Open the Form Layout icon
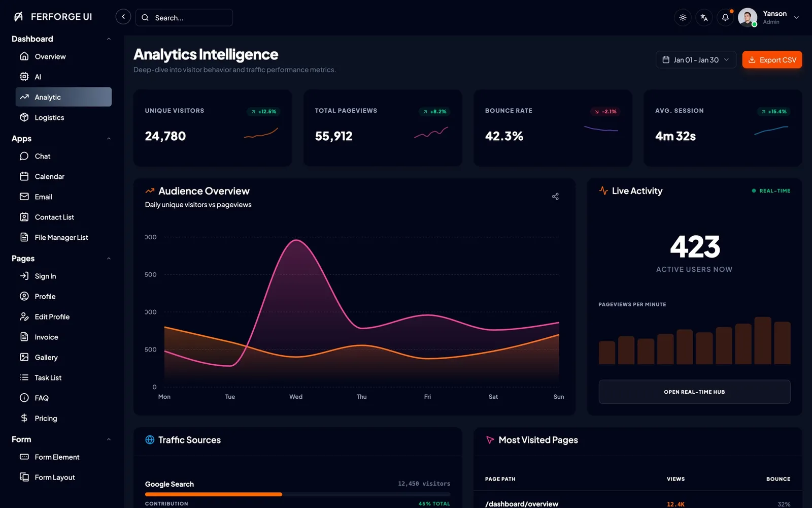 24,477
